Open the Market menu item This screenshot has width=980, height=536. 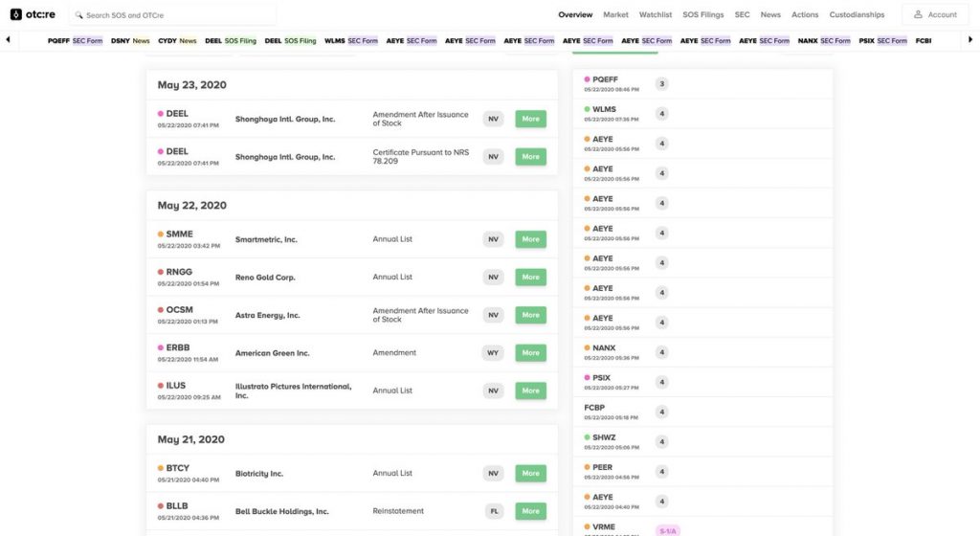click(615, 14)
